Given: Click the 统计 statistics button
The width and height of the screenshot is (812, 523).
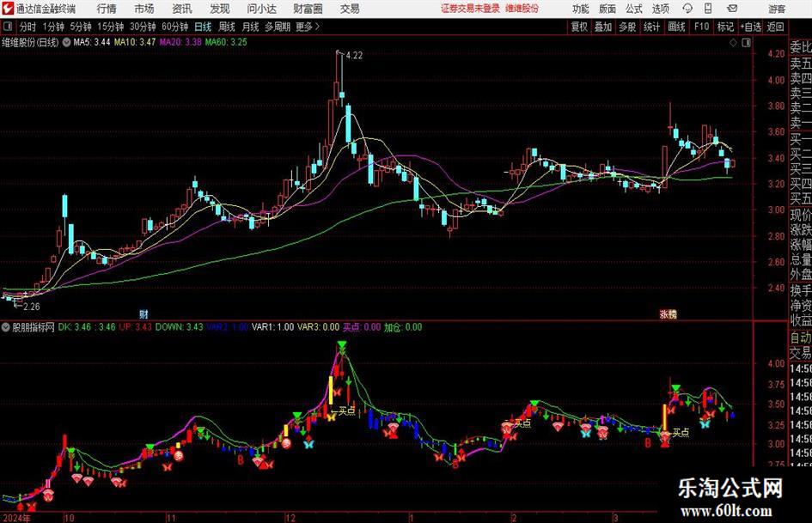Looking at the screenshot, I should coord(652,27).
